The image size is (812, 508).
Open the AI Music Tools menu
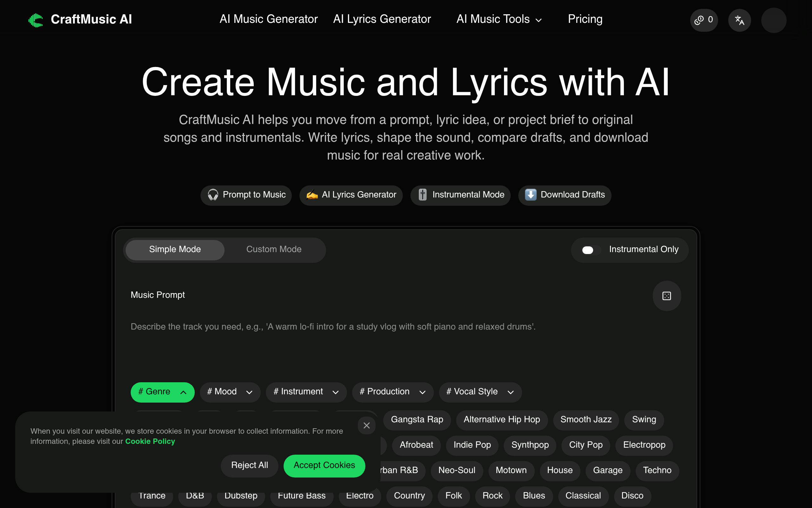(499, 19)
